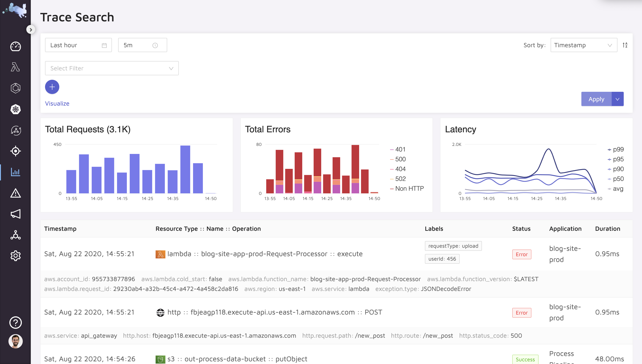Image resolution: width=642 pixels, height=364 pixels.
Task: Expand the Apply button dropdown arrow
Action: click(617, 99)
